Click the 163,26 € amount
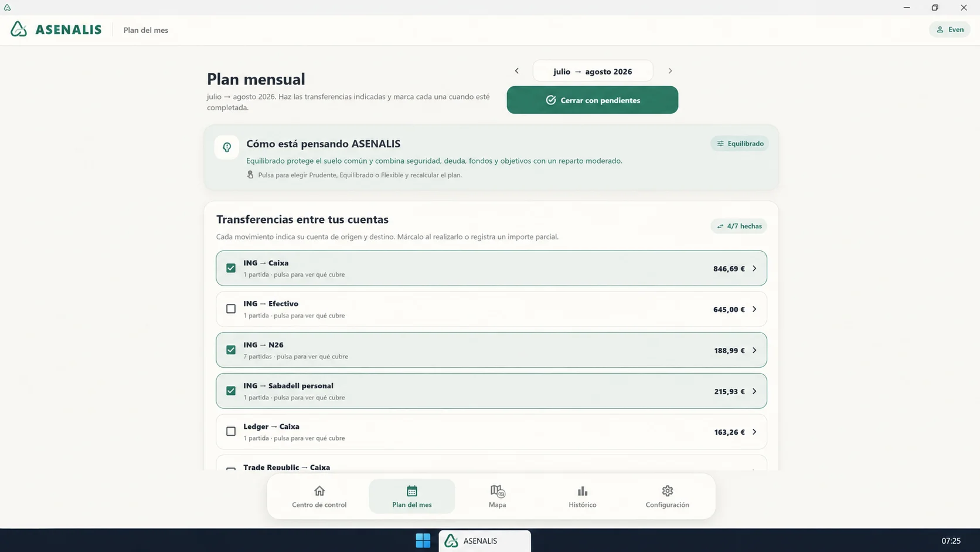 point(730,432)
